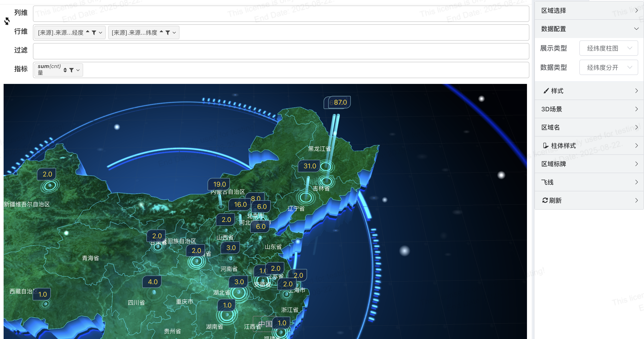Click the 重庆市 region label
The image size is (644, 339).
click(185, 302)
